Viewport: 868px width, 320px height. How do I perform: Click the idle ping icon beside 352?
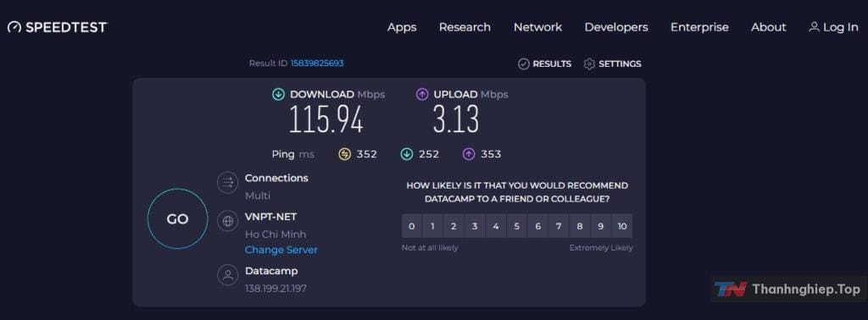coord(345,154)
